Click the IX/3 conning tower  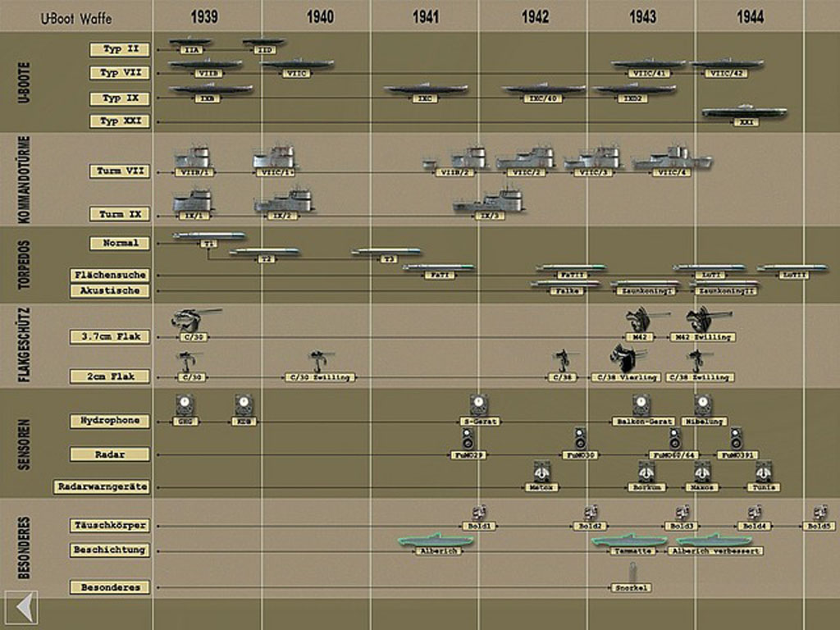click(490, 202)
